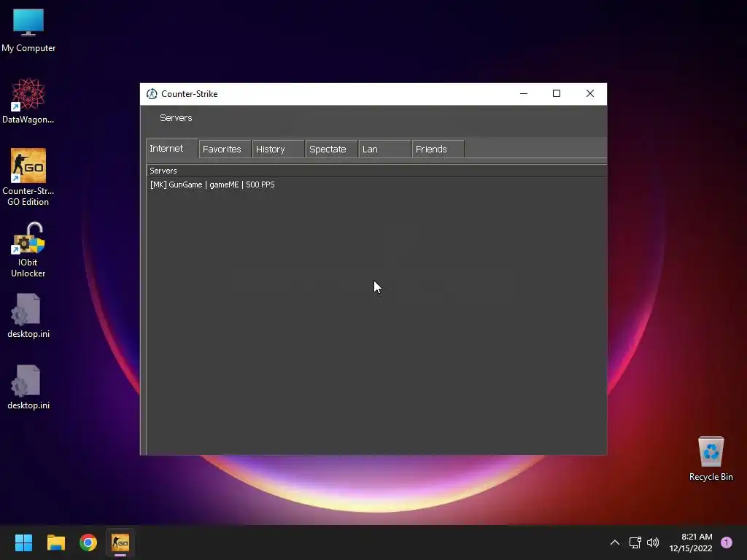Minimize the Counter-Strike window
This screenshot has height=560, width=747.
(x=524, y=94)
